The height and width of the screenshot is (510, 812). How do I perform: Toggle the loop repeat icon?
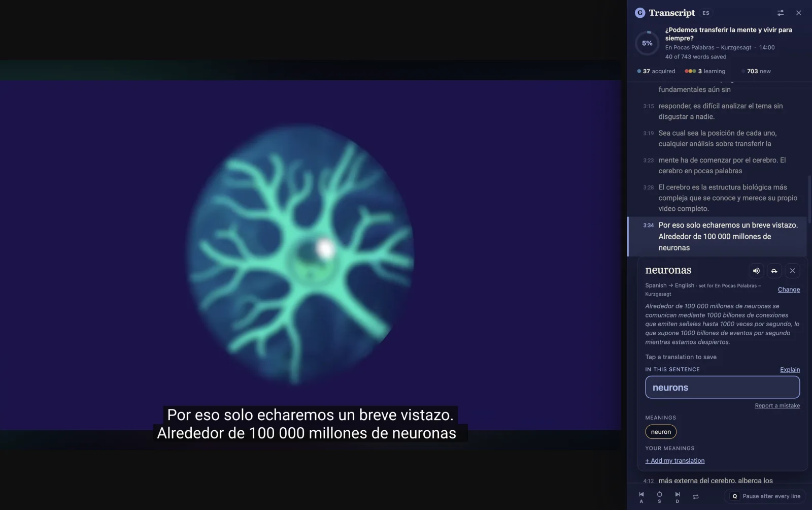[x=696, y=496]
